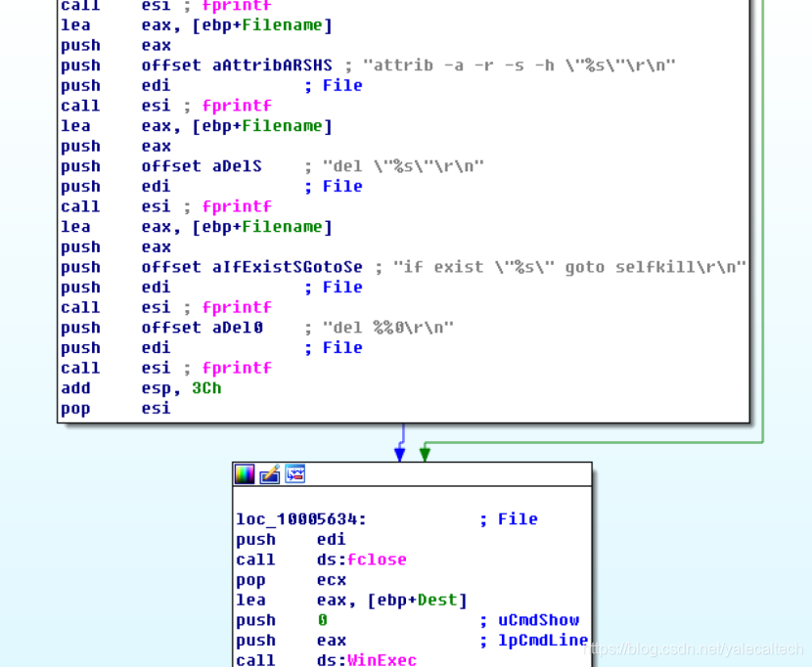The height and width of the screenshot is (667, 812).
Task: Click the add esp instruction mnemonic
Action: coord(75,388)
